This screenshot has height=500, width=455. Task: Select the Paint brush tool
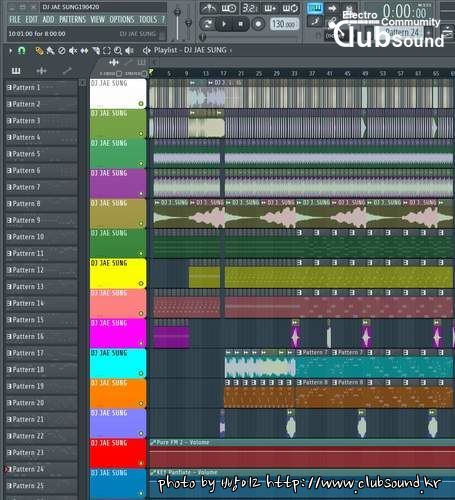(50, 51)
